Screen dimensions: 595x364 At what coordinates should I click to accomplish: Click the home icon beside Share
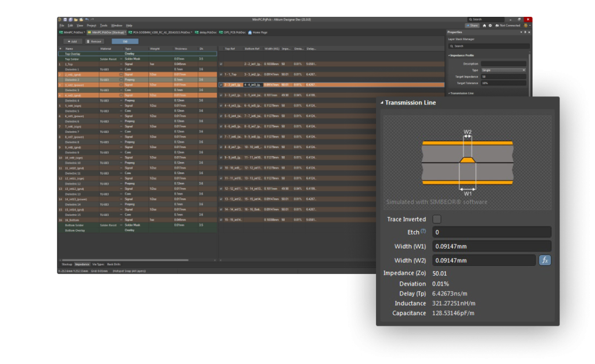(484, 26)
